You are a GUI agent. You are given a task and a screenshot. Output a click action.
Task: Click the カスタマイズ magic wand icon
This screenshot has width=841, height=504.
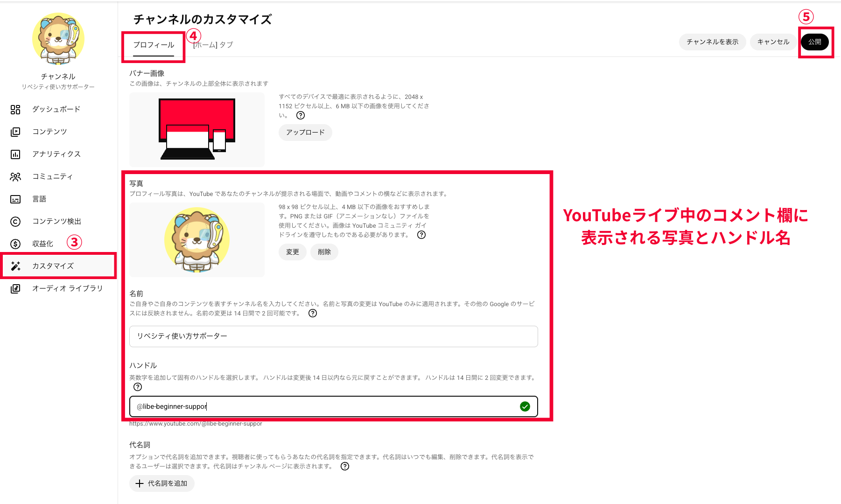[15, 266]
